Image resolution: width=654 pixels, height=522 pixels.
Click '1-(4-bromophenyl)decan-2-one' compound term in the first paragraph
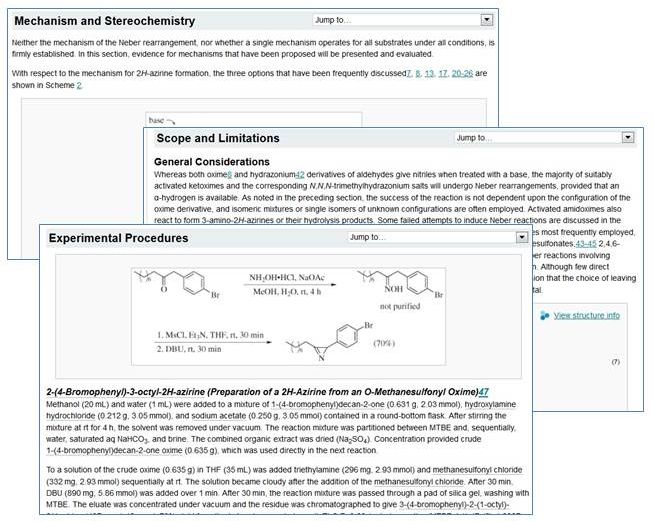328,404
